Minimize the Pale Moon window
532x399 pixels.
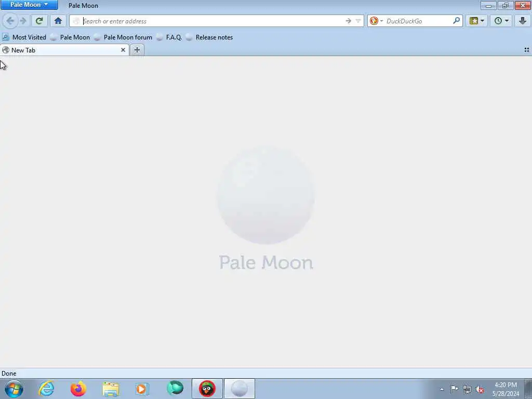(x=488, y=5)
